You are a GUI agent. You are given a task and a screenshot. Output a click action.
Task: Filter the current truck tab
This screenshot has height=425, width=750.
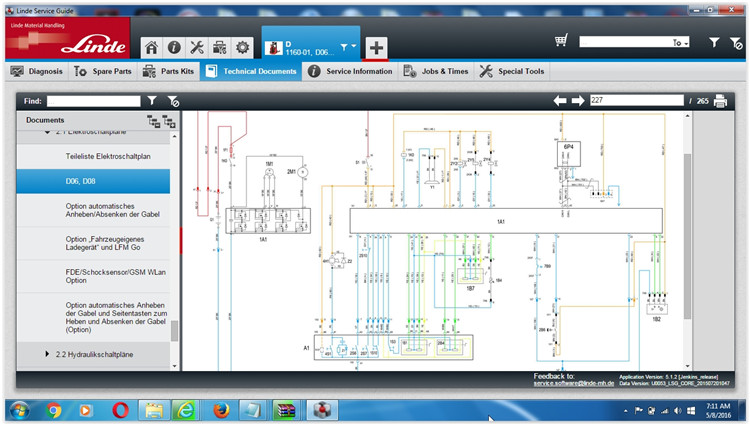[x=344, y=47]
